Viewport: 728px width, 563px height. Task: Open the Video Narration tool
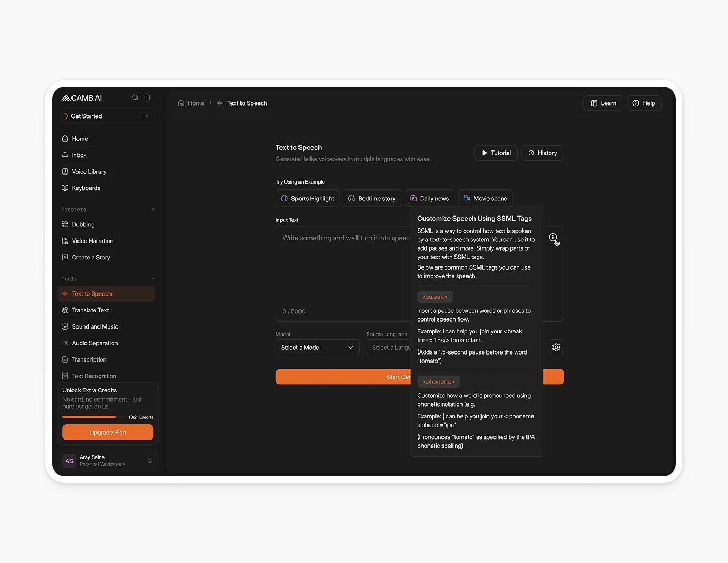coord(93,241)
